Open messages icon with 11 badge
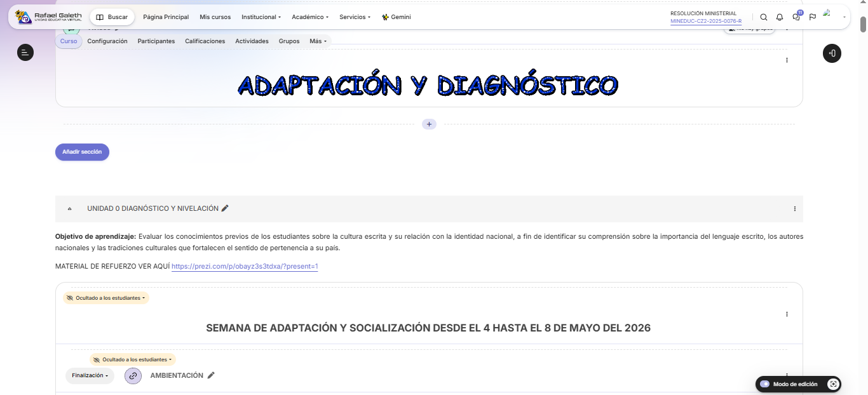Image resolution: width=868 pixels, height=395 pixels. [x=796, y=17]
